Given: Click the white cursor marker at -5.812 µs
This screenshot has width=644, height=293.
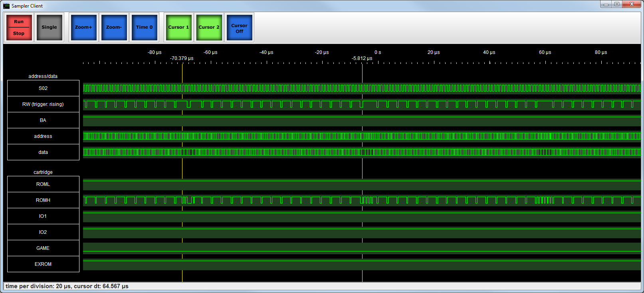Looking at the screenshot, I should click(362, 168).
